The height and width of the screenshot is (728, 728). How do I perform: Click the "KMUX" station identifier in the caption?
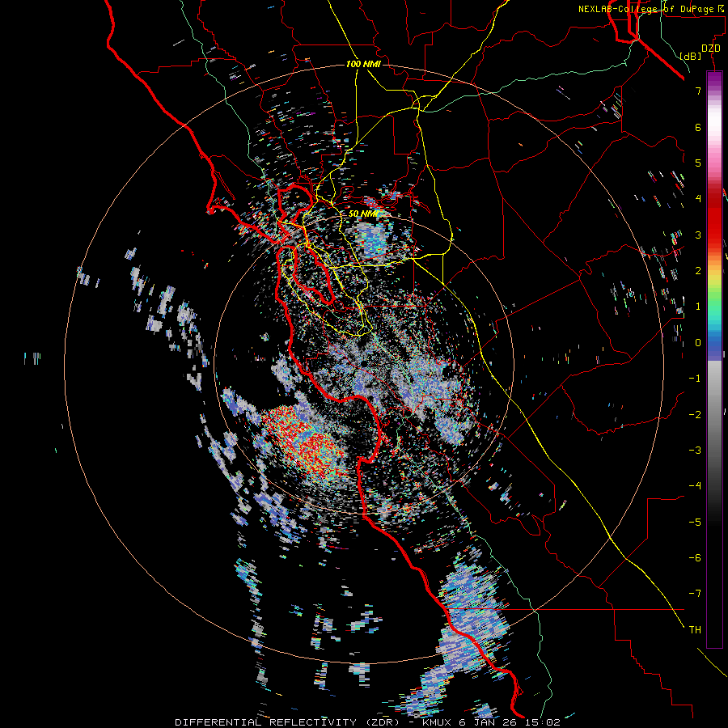[437, 722]
